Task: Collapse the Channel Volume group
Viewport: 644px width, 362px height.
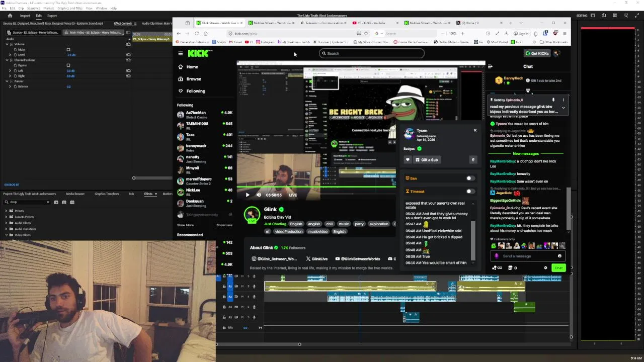Action: [x=8, y=60]
